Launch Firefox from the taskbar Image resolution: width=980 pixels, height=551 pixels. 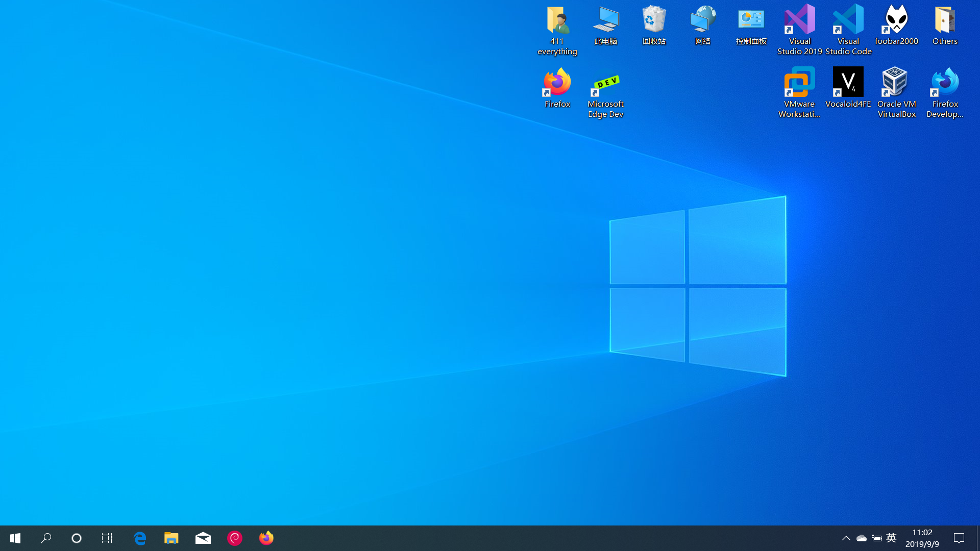tap(266, 538)
